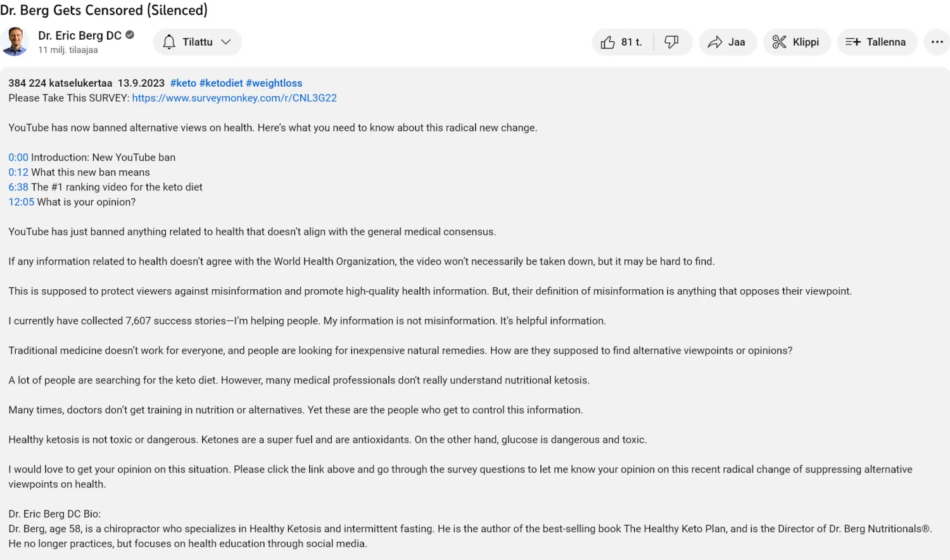
Task: Click the #keto hashtag
Action: pyautogui.click(x=183, y=84)
